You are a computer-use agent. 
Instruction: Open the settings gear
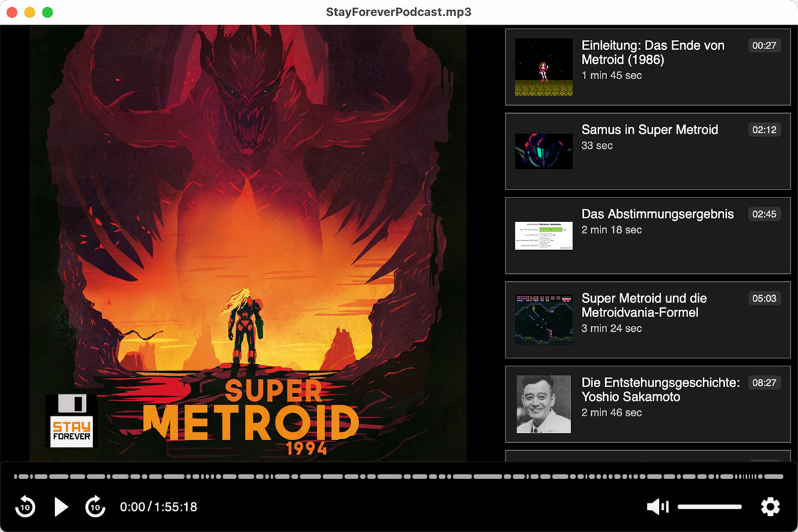(x=770, y=507)
